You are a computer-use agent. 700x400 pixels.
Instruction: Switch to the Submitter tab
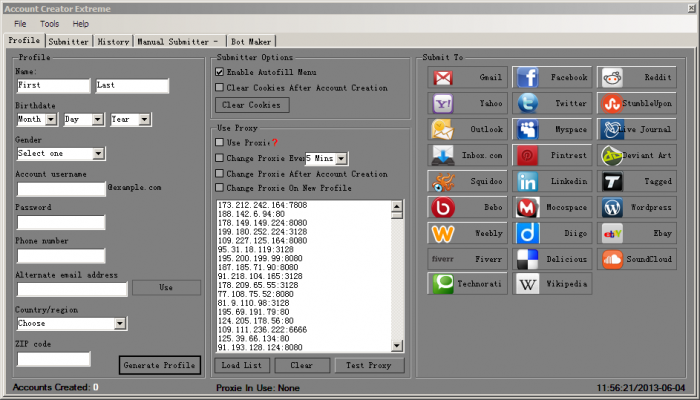tap(68, 42)
